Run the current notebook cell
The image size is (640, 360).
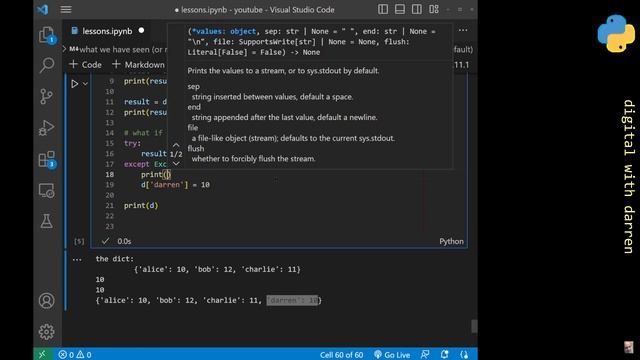[x=74, y=84]
